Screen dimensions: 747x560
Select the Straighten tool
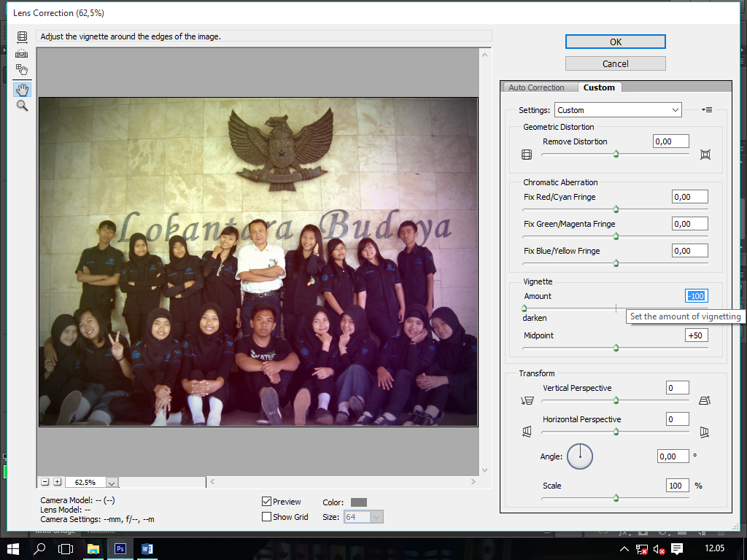22,52
